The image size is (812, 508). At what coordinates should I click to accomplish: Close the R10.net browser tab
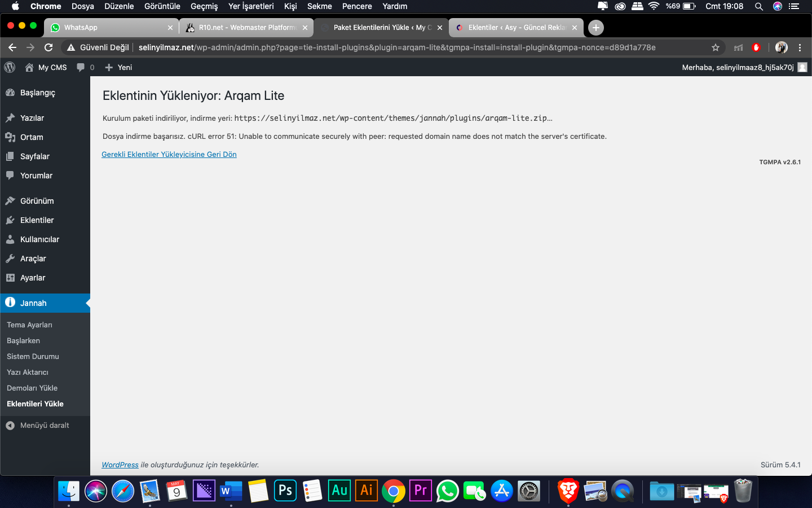tap(305, 28)
